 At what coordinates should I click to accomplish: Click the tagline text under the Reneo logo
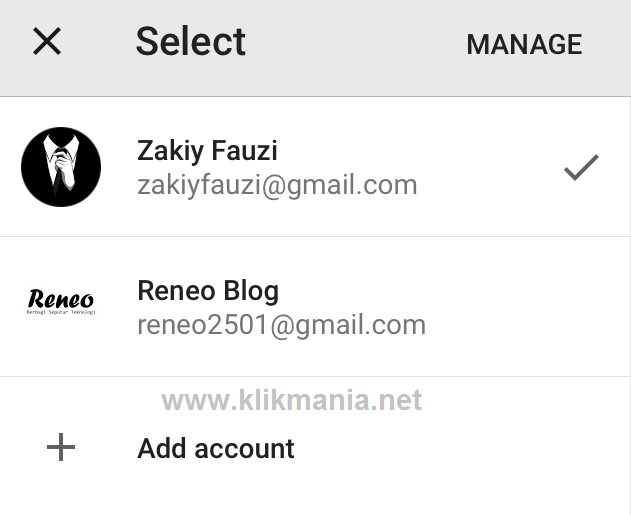tap(61, 312)
